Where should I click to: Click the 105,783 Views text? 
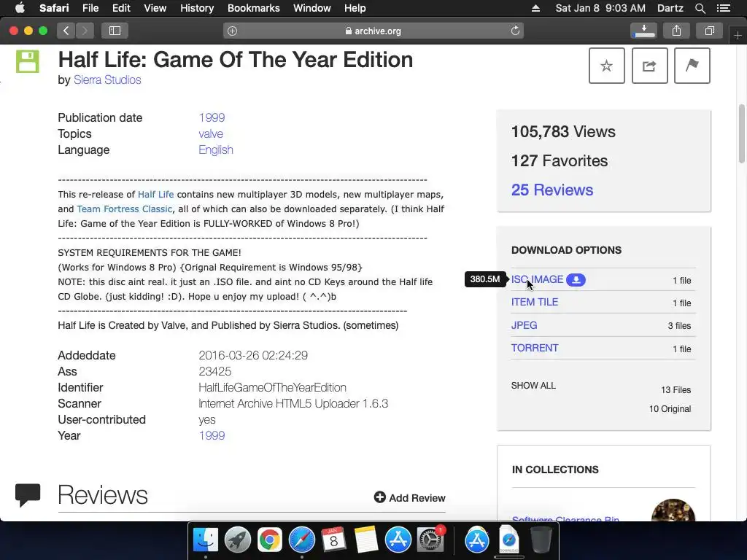(563, 132)
